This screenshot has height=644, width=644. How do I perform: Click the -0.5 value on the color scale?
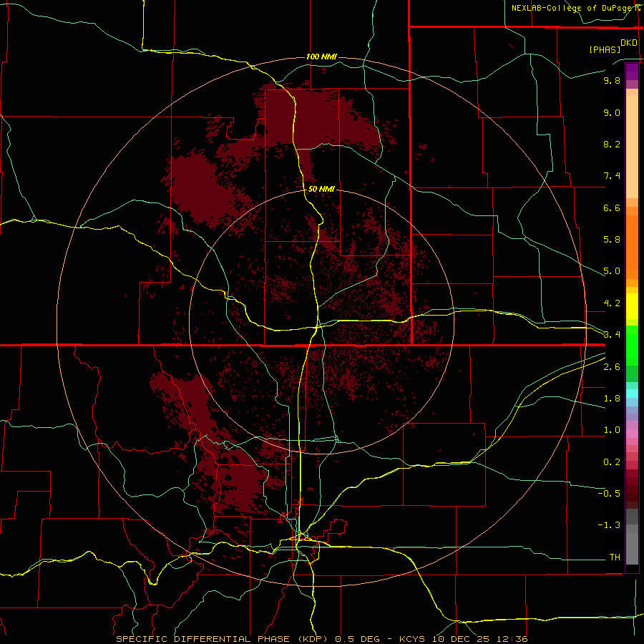click(x=609, y=494)
